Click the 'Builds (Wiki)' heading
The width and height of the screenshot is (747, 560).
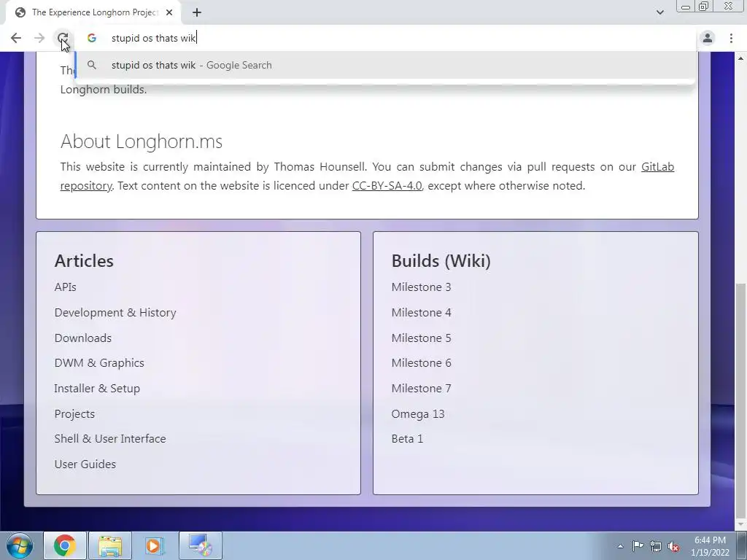441,261
